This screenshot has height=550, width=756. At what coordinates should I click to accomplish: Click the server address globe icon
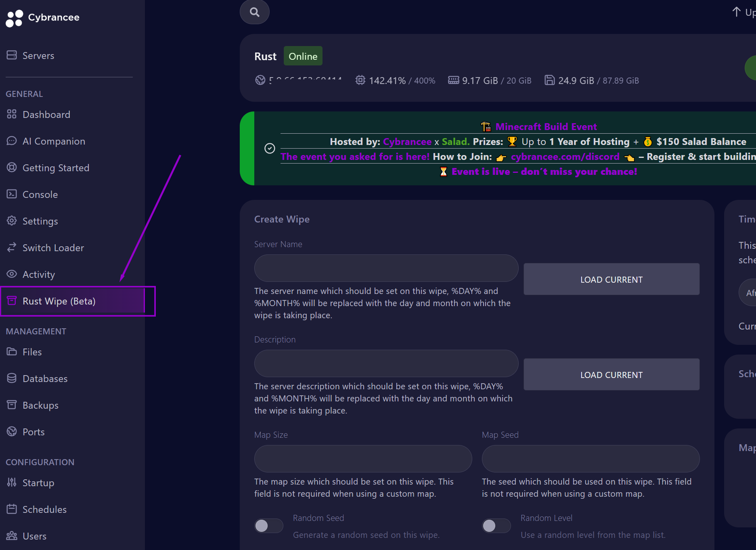coord(260,80)
